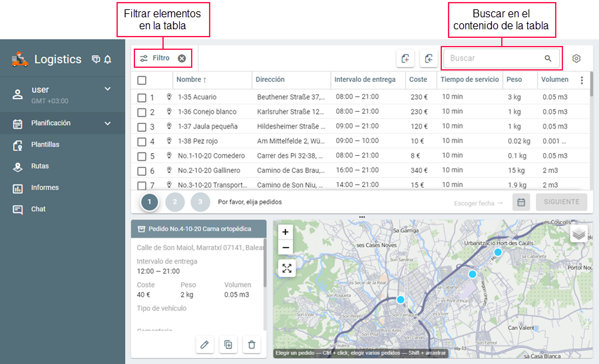The height and width of the screenshot is (364, 599).
Task: Click the orders table vertical scrollbar
Action: pyautogui.click(x=592, y=85)
